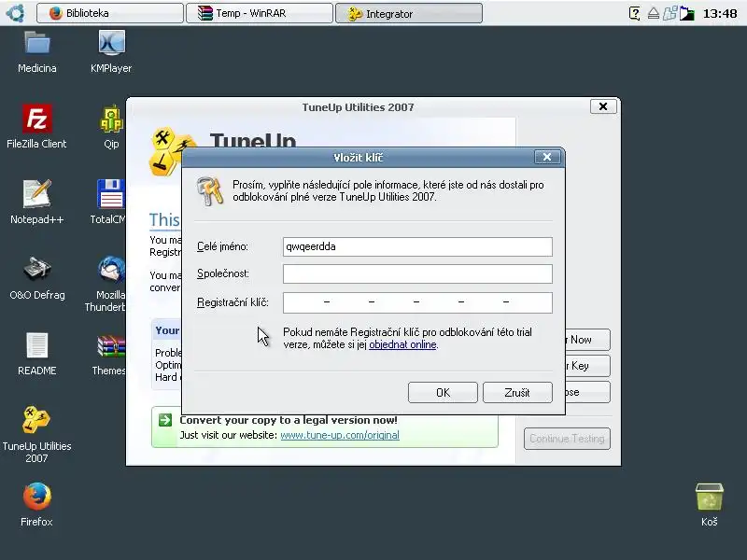Switch to Integrator taskbar window
Viewport: 747px width, 560px height.
(409, 13)
